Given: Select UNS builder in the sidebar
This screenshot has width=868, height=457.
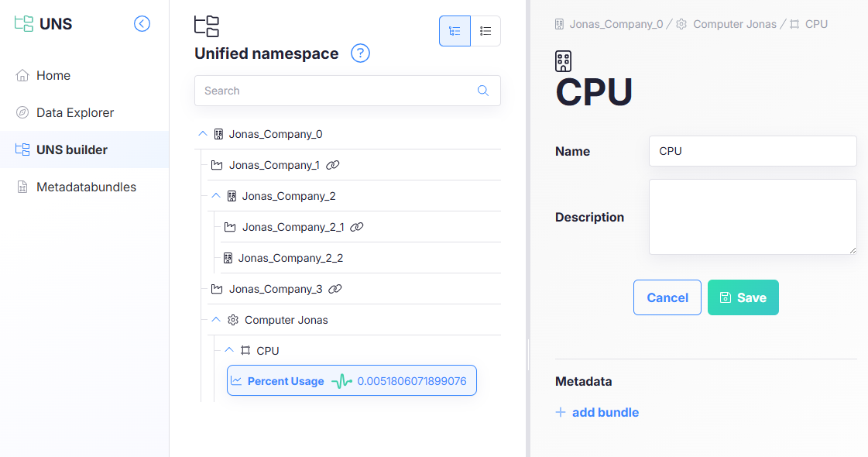Looking at the screenshot, I should point(84,149).
